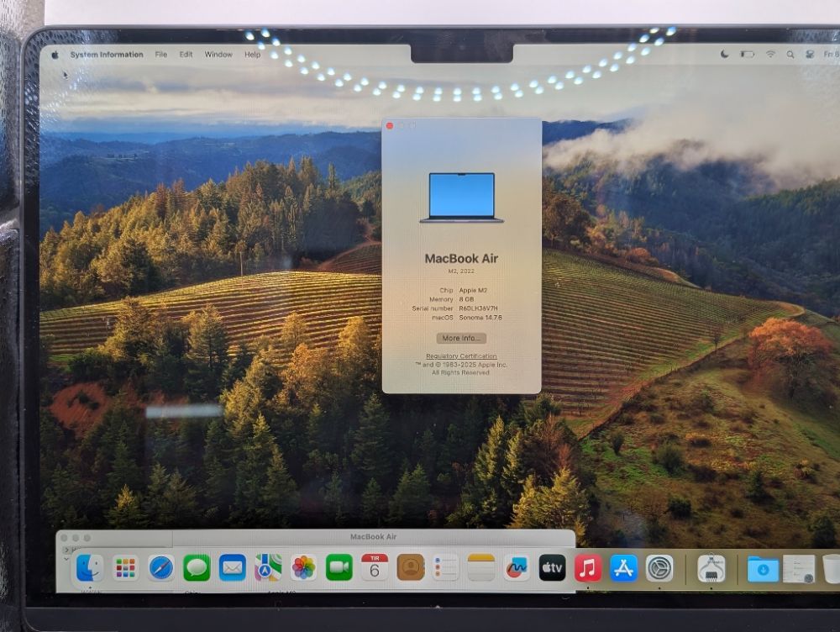Launch FaceTime from the Dock
This screenshot has width=840, height=632.
click(x=339, y=568)
